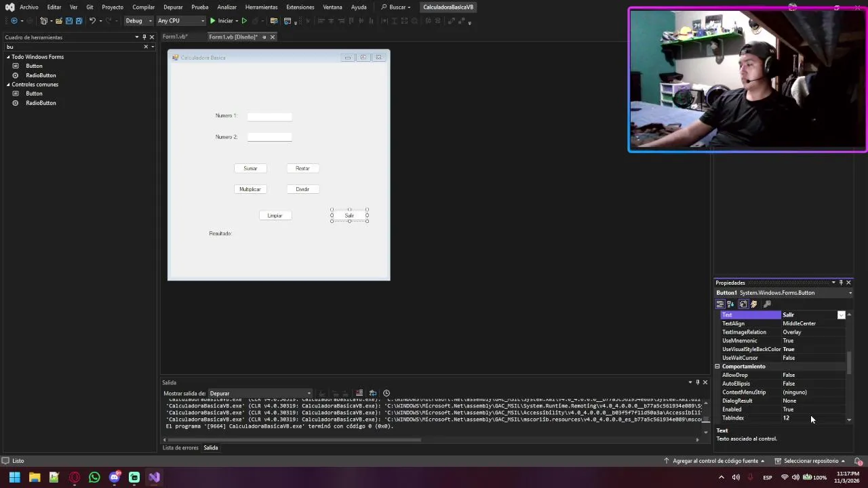Switch to Form1.vb code tab
Image resolution: width=868 pixels, height=488 pixels.
[x=175, y=37]
